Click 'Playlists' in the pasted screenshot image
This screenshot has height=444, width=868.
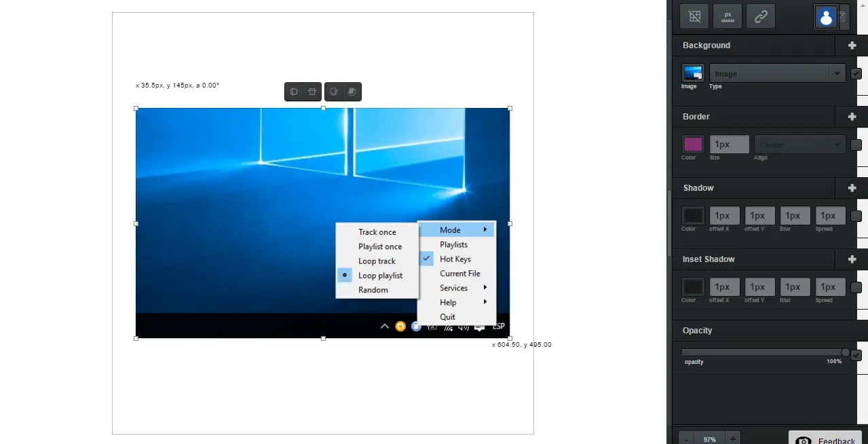coord(453,244)
